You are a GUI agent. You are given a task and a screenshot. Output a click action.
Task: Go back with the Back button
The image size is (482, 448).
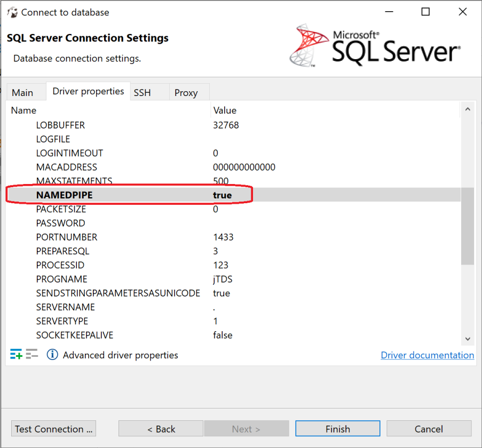click(161, 429)
